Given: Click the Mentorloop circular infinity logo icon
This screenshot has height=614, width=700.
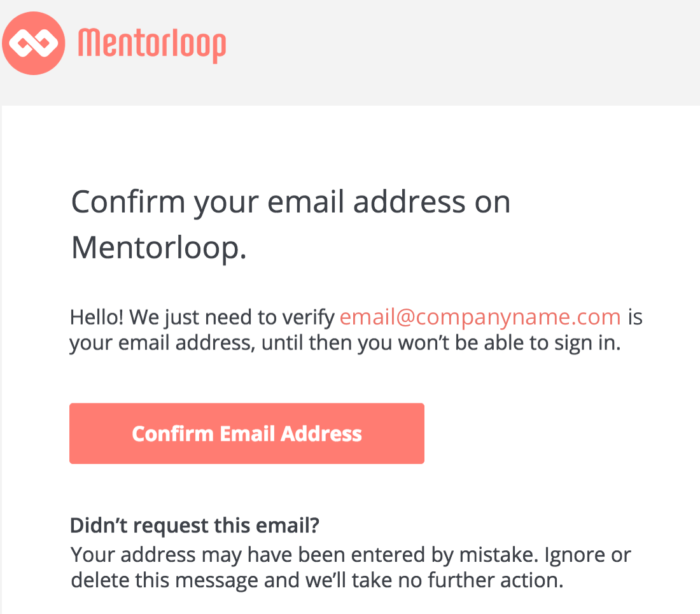Looking at the screenshot, I should pos(34,43).
